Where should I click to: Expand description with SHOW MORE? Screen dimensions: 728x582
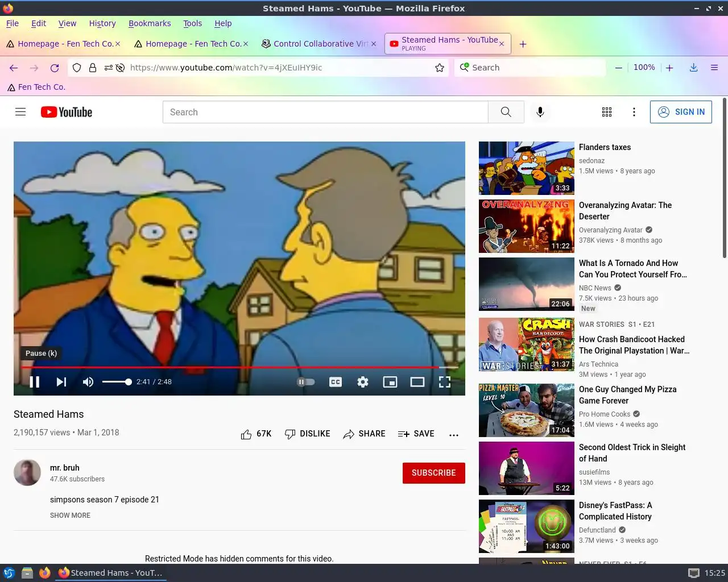70,516
